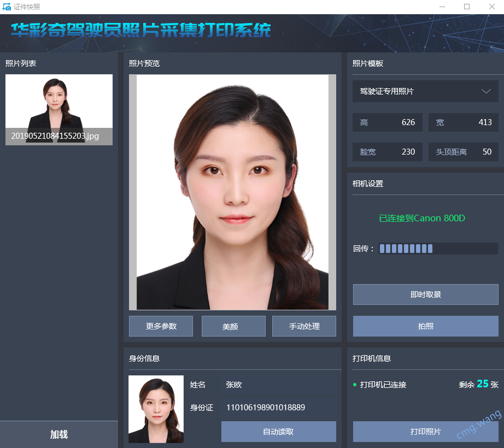The height and width of the screenshot is (448, 504).
Task: Open 更多参数 settings
Action: pos(161,326)
